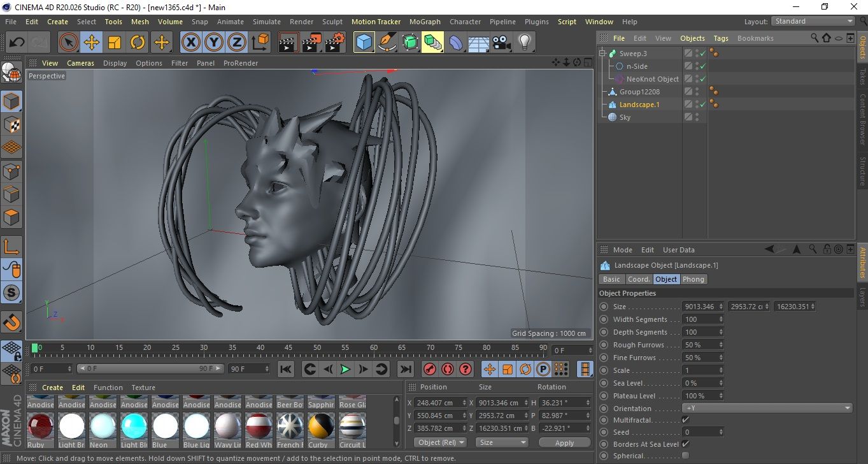The width and height of the screenshot is (868, 464).
Task: Switch to Edges mode
Action: tap(11, 194)
